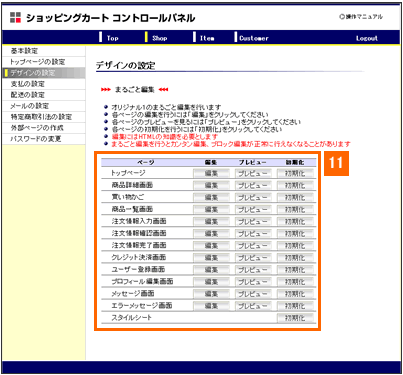Edit the エラーメッセージ画面 page
Image resolution: width=403 pixels, height=375 pixels.
point(211,306)
